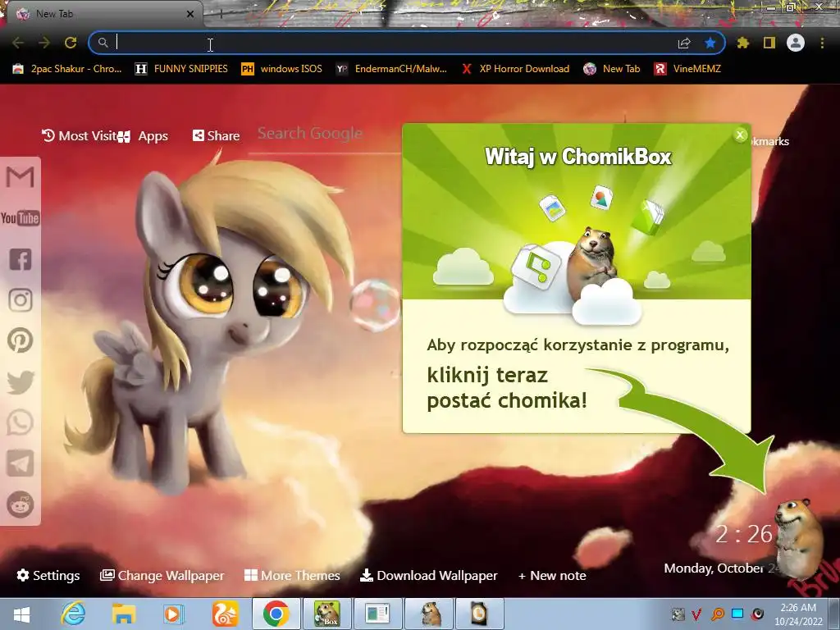This screenshot has width=840, height=630.
Task: Open the FUNNY SNIPPIES bookmark
Action: click(x=181, y=69)
